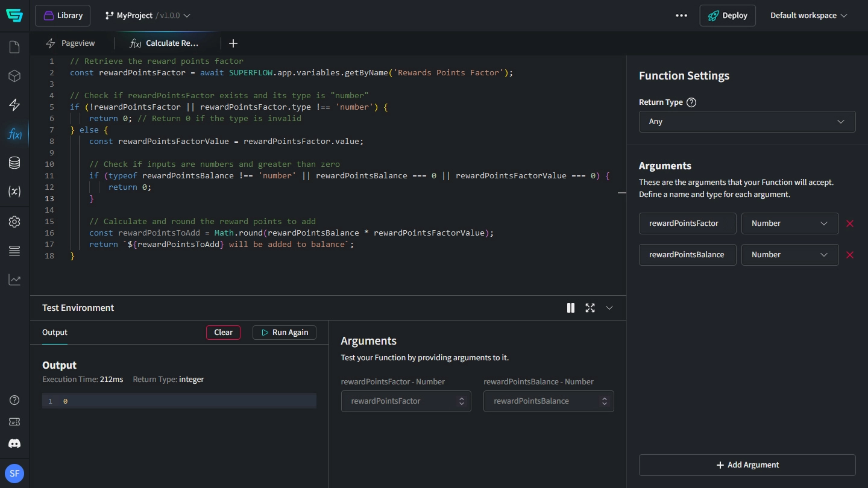Switch to the Pageview tab
Screen dimensions: 868x488
tap(71, 43)
